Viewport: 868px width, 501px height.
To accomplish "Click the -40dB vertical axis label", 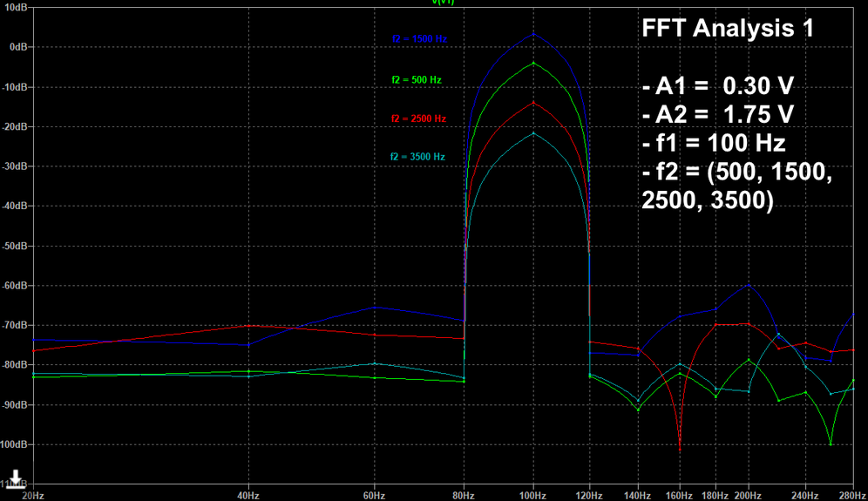I will (15, 206).
